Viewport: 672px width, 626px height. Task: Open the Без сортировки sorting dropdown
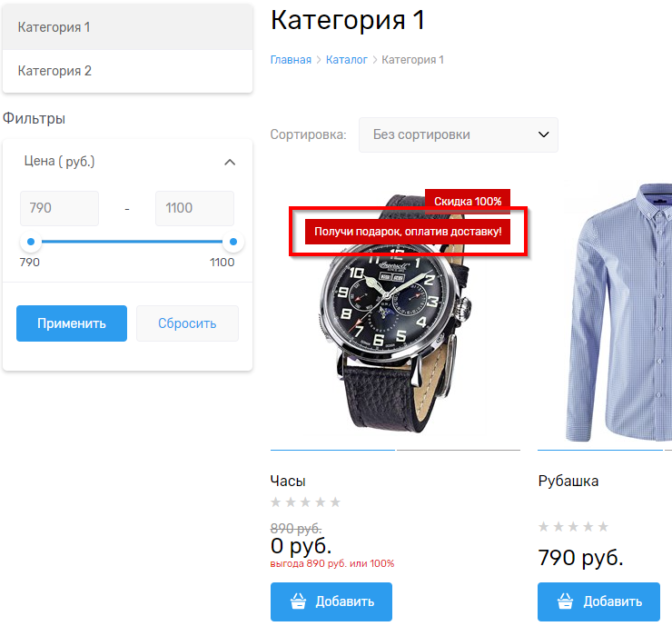pos(459,134)
